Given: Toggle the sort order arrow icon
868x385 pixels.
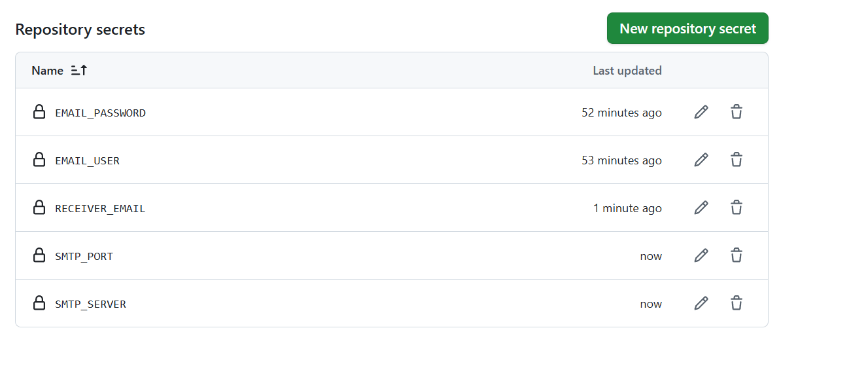Looking at the screenshot, I should pos(79,71).
